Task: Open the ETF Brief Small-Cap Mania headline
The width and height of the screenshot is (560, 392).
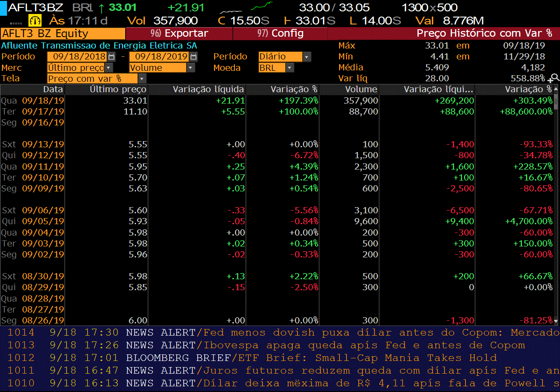Action: [367, 358]
